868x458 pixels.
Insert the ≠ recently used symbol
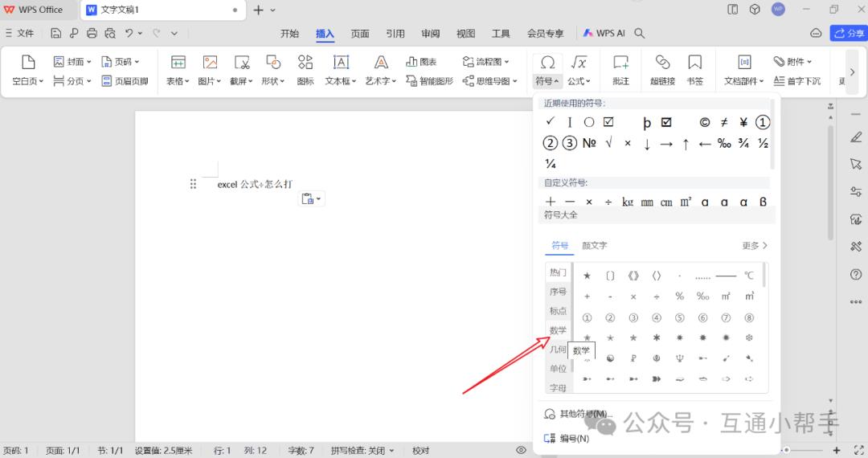724,122
